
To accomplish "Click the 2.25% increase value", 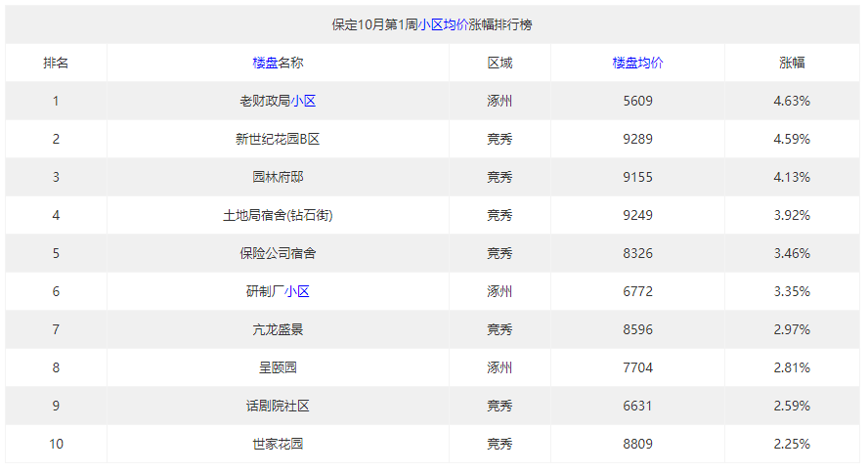I will click(792, 445).
